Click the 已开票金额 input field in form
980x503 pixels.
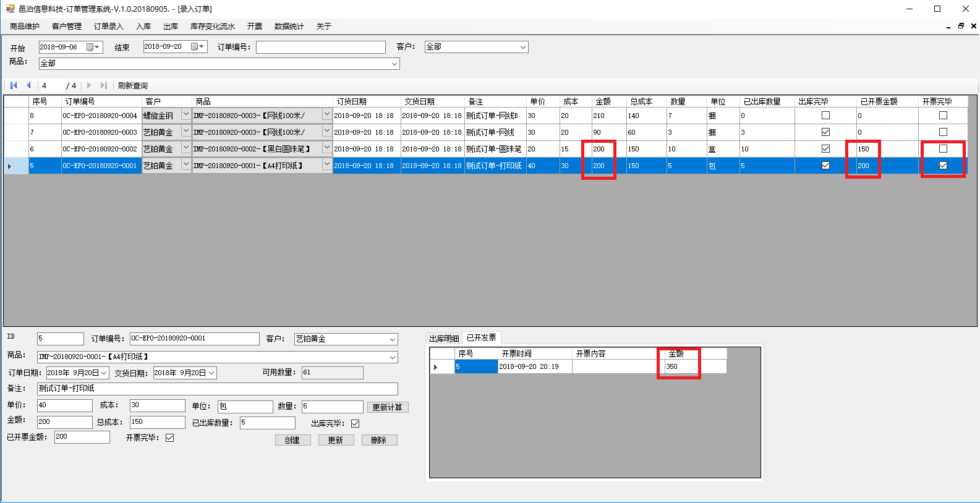[82, 437]
